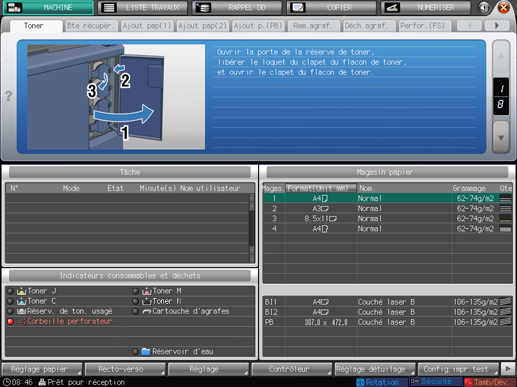
Task: Show more bottom buttons with right arrow
Action: [x=508, y=369]
